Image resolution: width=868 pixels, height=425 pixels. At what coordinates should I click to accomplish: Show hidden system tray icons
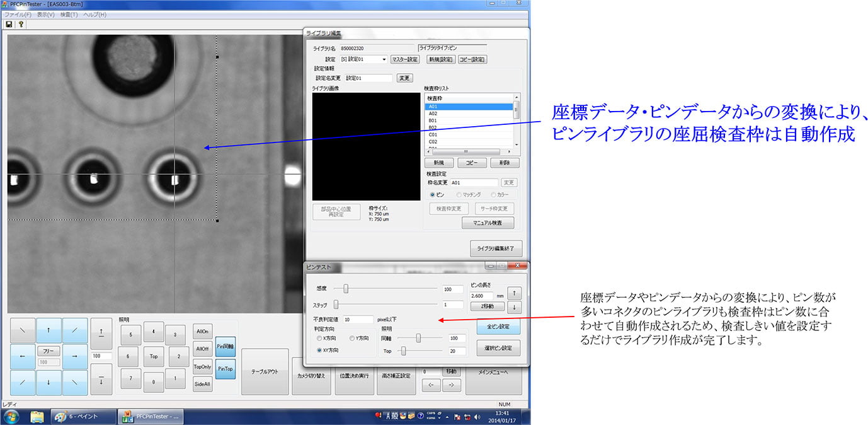point(447,416)
